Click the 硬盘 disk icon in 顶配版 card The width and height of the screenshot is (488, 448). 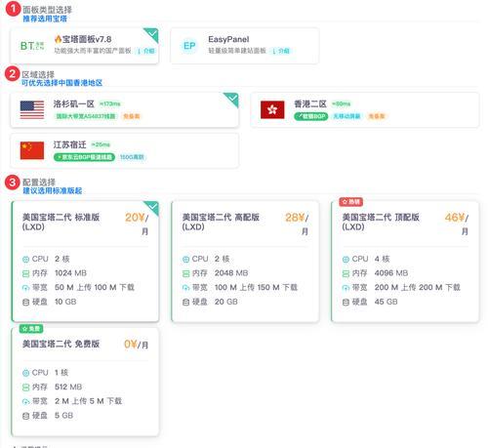pos(346,303)
